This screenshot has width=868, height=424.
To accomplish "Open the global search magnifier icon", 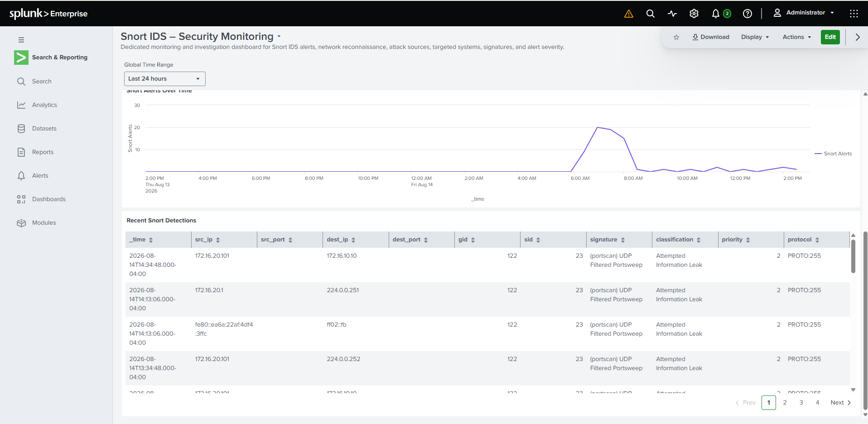I will point(650,14).
